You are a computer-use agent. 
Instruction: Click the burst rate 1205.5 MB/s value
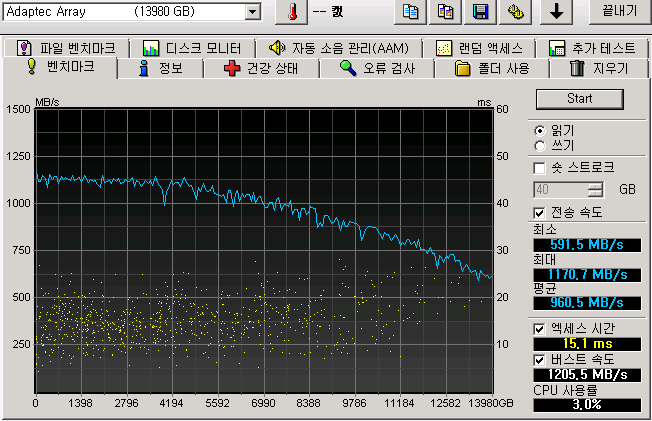(587, 374)
